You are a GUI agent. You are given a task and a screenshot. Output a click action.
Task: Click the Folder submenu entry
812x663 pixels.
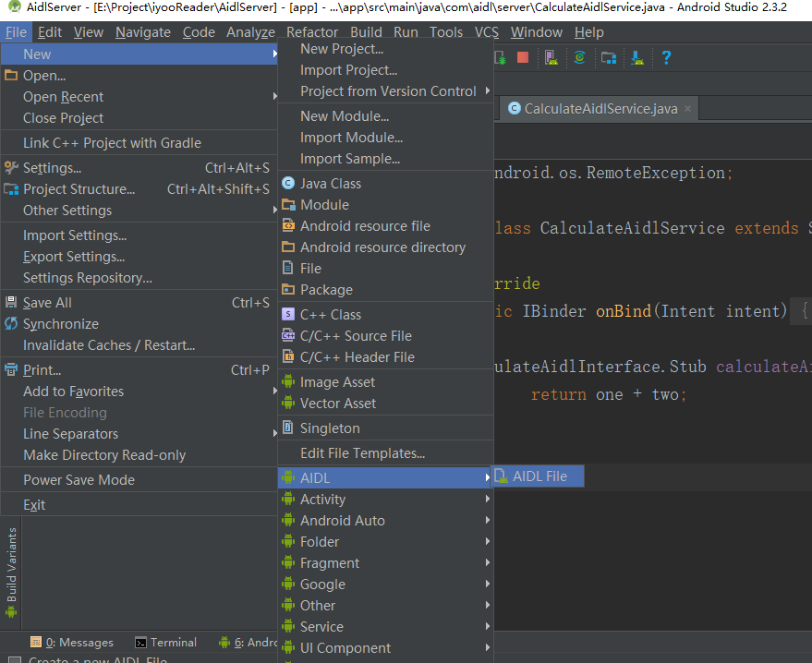[x=386, y=541]
